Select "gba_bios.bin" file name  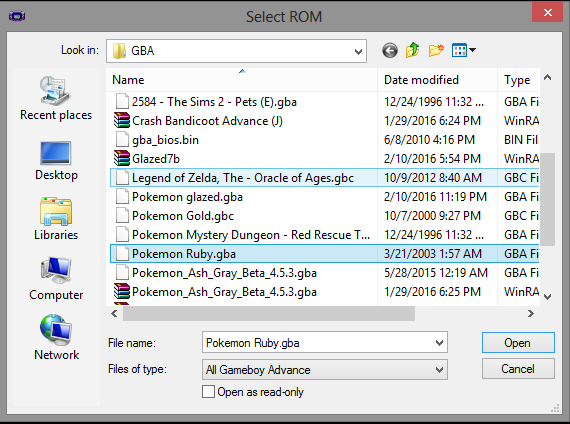click(165, 140)
